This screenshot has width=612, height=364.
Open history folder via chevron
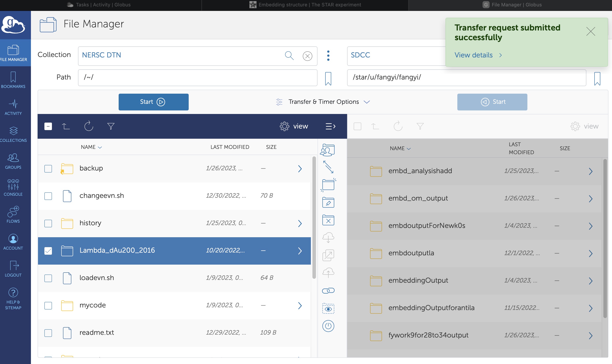(x=300, y=224)
